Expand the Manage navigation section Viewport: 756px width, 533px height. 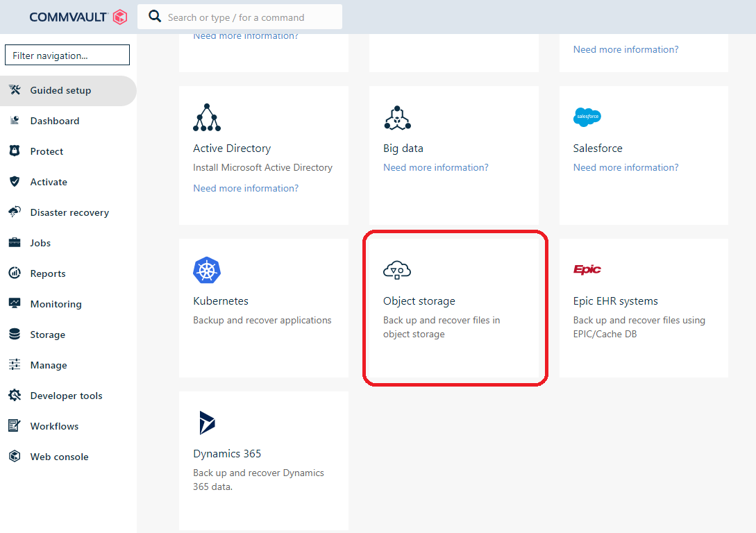(x=49, y=365)
